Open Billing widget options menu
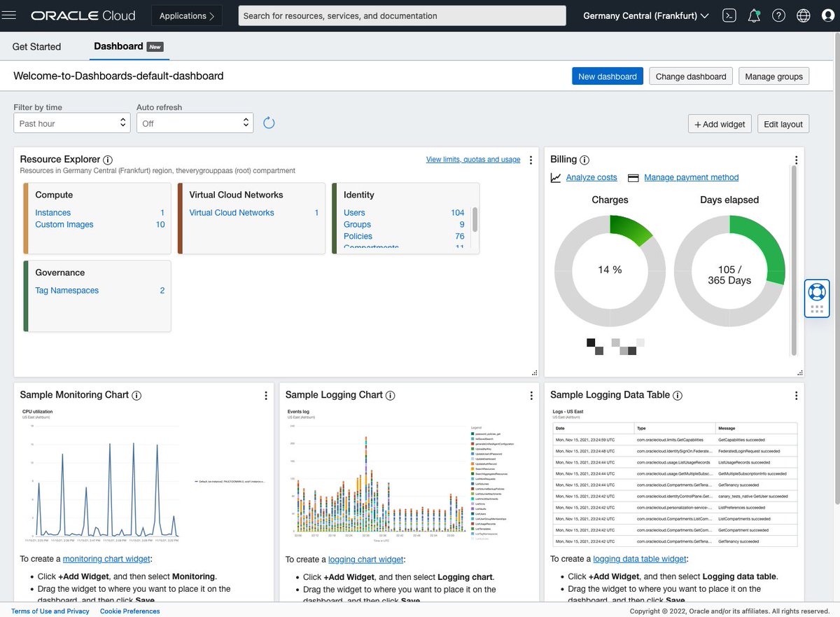The height and width of the screenshot is (617, 840). point(796,160)
